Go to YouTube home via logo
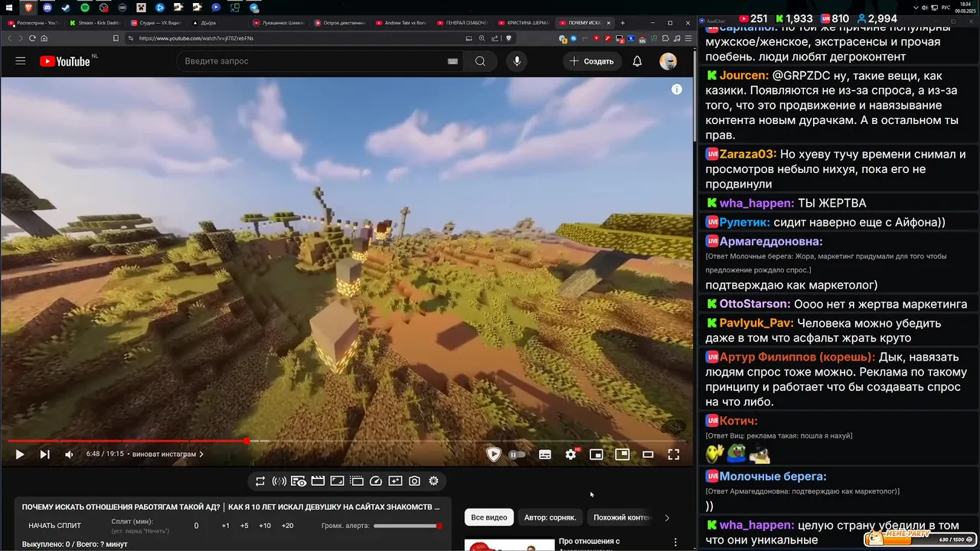 tap(65, 61)
